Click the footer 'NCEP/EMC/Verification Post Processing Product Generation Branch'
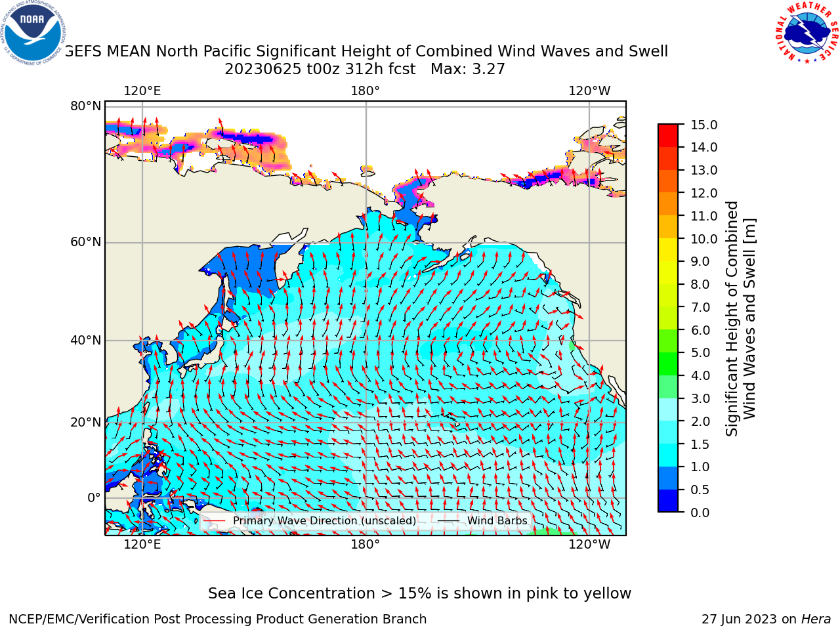 (x=218, y=619)
